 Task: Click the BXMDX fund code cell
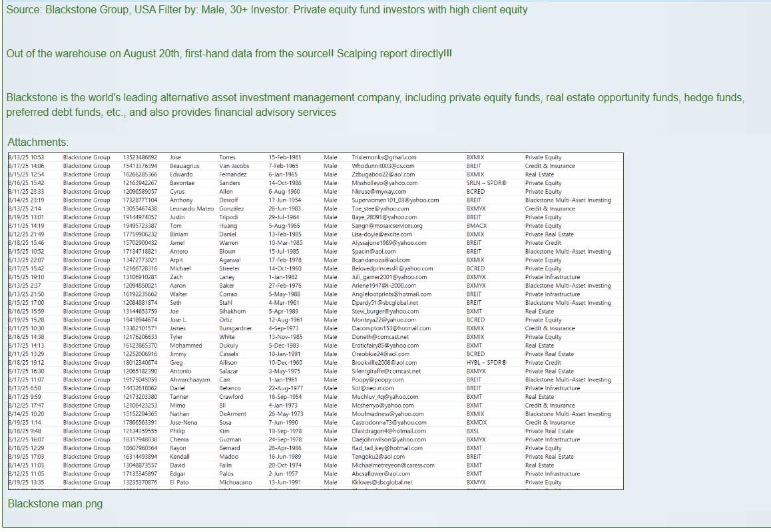pos(476,422)
